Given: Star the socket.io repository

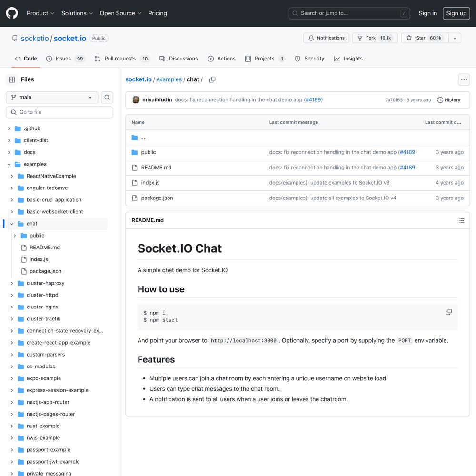Looking at the screenshot, I should pos(425,38).
